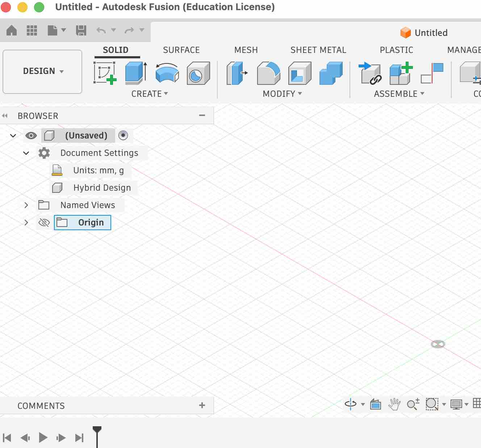Activate the Unsaved component radio button
Viewport: 481px width, 448px height.
[123, 135]
